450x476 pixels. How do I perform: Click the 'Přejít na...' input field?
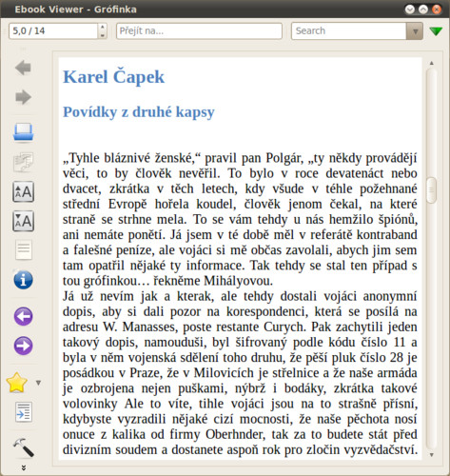pyautogui.click(x=199, y=31)
